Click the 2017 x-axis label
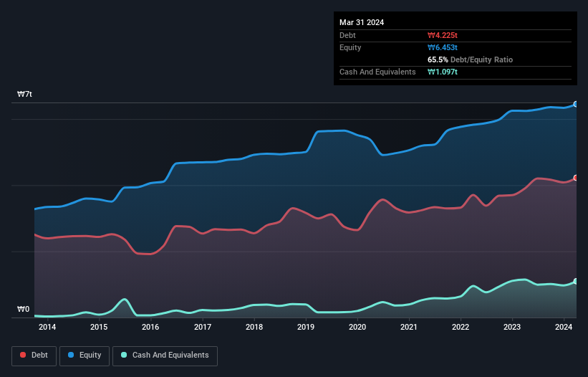The height and width of the screenshot is (377, 588). 203,327
